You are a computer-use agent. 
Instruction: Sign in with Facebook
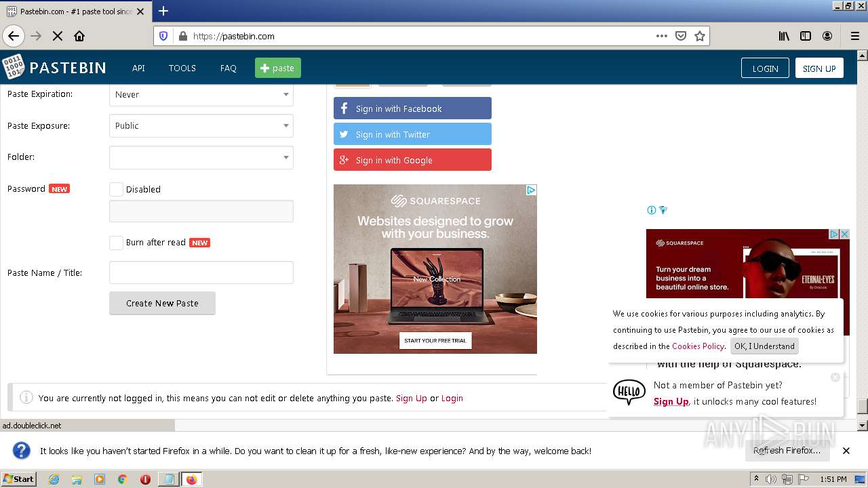[412, 108]
